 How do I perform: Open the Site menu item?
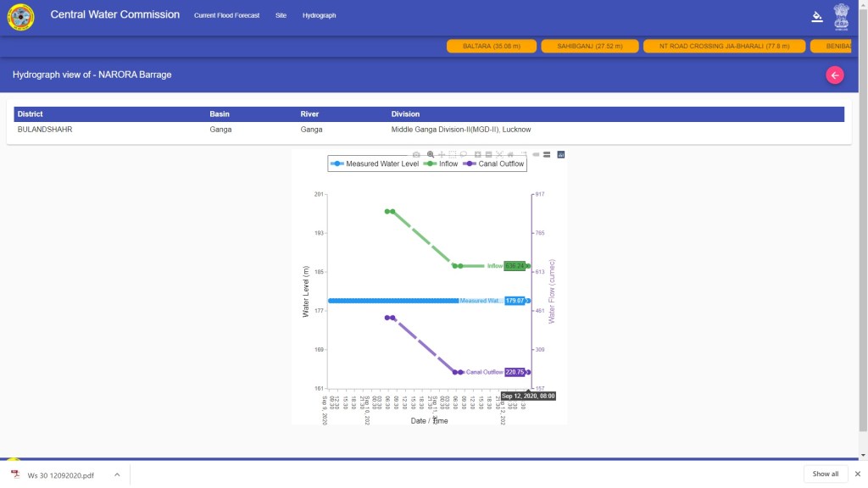click(x=281, y=16)
